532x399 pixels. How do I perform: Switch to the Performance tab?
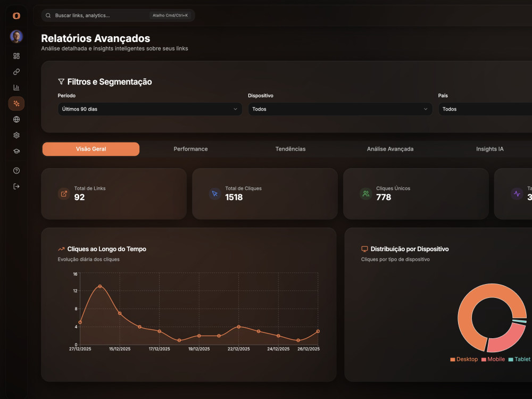[x=190, y=149]
